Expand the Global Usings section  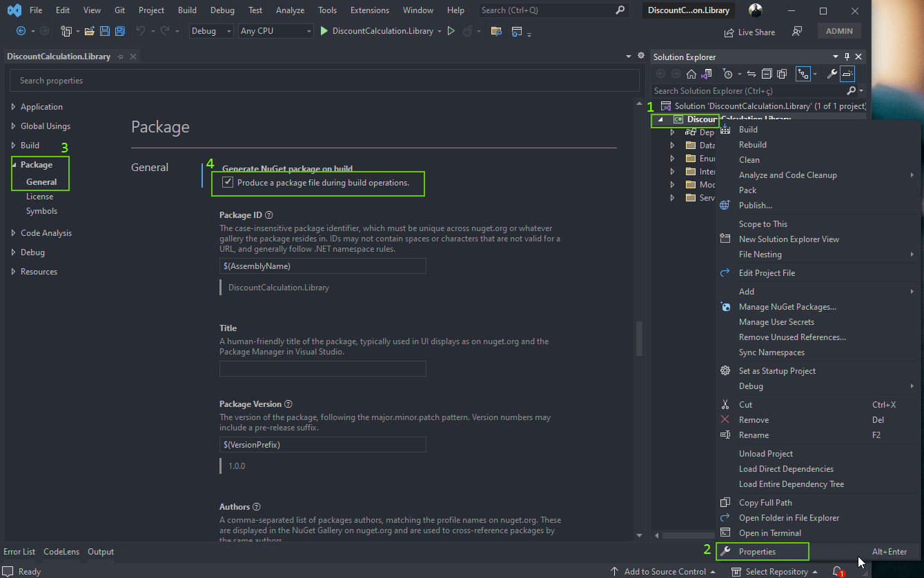click(14, 126)
